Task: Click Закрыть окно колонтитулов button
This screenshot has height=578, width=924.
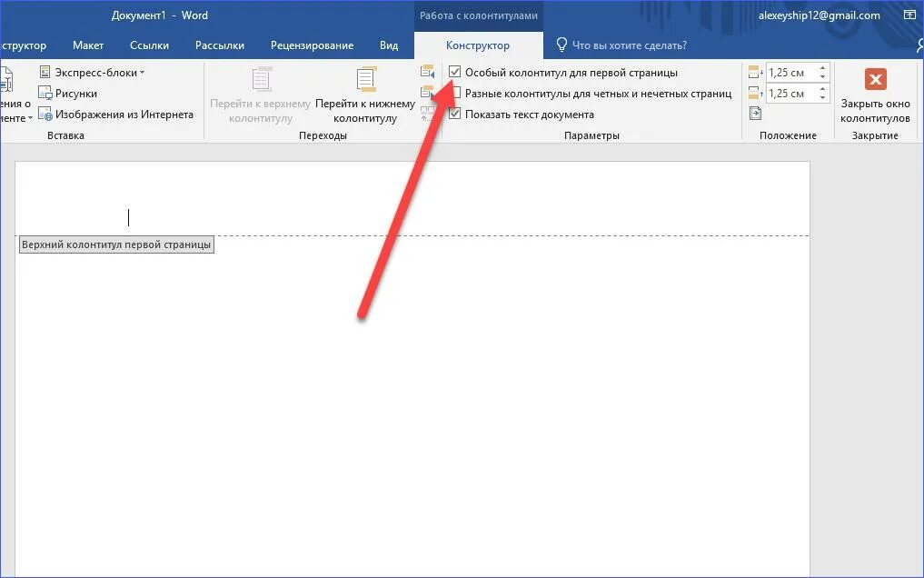Action: [875, 95]
